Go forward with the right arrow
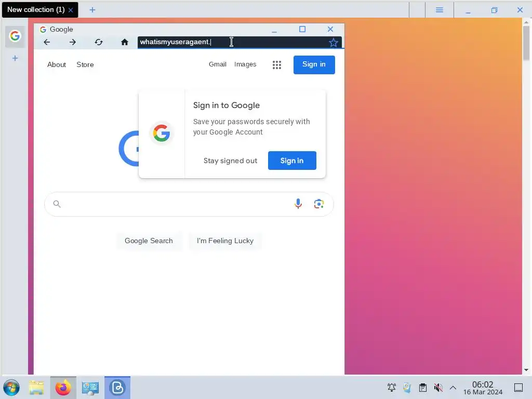The width and height of the screenshot is (532, 399). click(x=73, y=42)
